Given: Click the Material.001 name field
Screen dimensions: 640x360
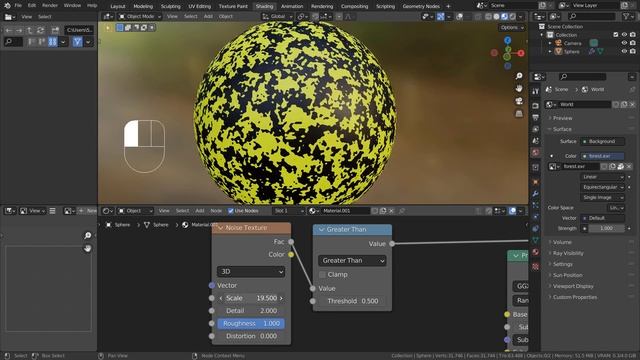Looking at the screenshot, I should [x=345, y=211].
